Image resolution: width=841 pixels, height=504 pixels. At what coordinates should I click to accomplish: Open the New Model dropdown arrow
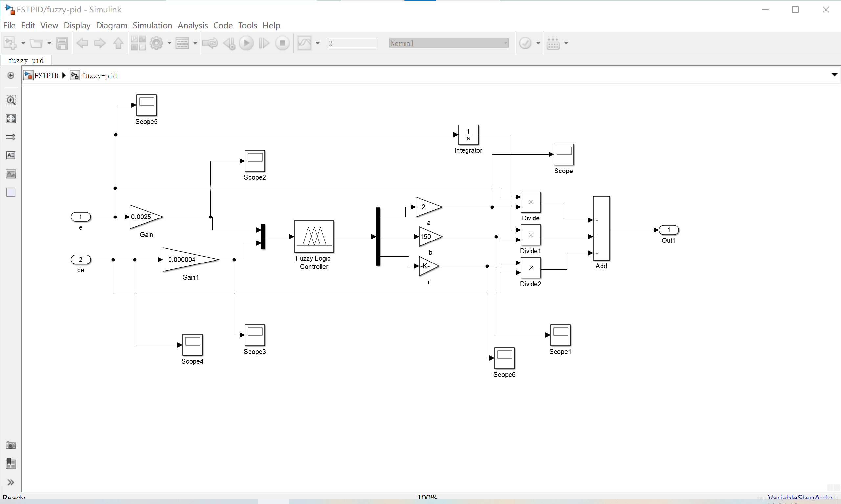pyautogui.click(x=23, y=43)
